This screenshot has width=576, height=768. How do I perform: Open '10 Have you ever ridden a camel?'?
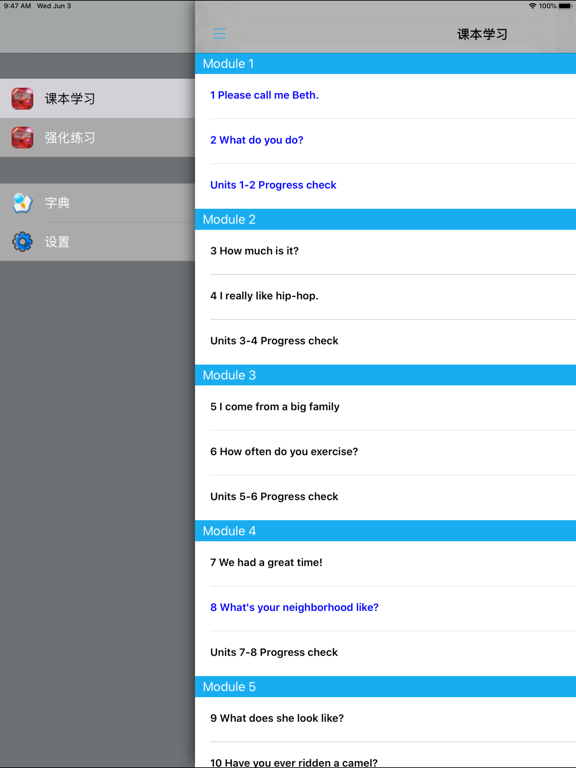coord(385,755)
